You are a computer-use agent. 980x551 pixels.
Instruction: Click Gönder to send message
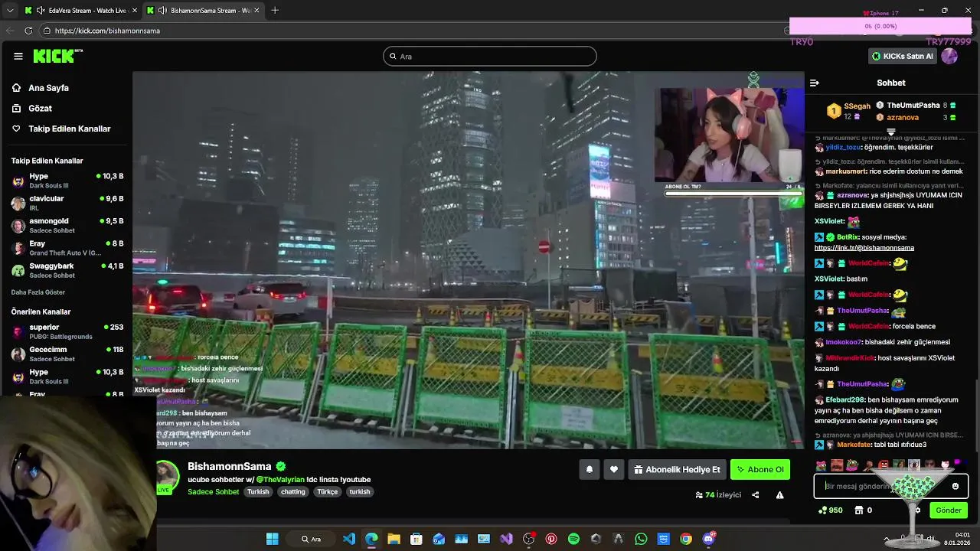coord(949,510)
